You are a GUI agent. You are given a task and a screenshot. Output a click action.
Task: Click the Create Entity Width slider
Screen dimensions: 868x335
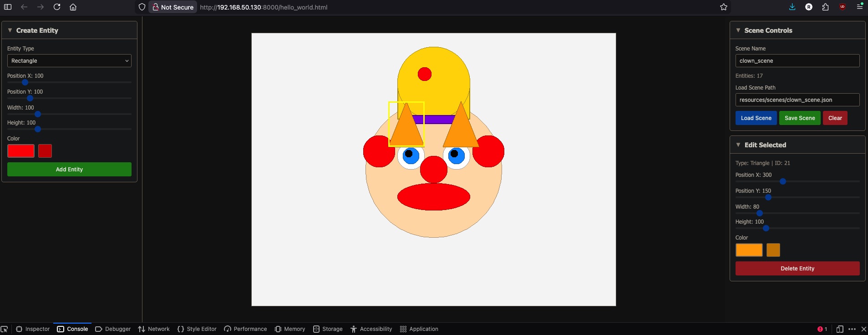(69, 114)
